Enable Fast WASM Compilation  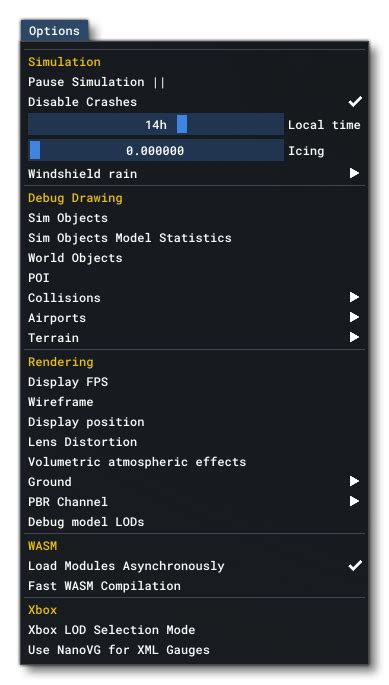pyautogui.click(x=194, y=586)
